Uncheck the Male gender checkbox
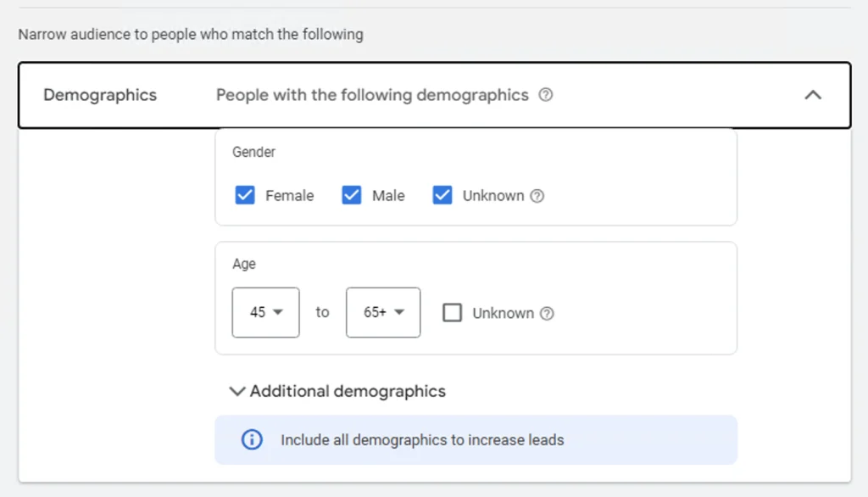Screen dimensions: 868x497 click(352, 195)
